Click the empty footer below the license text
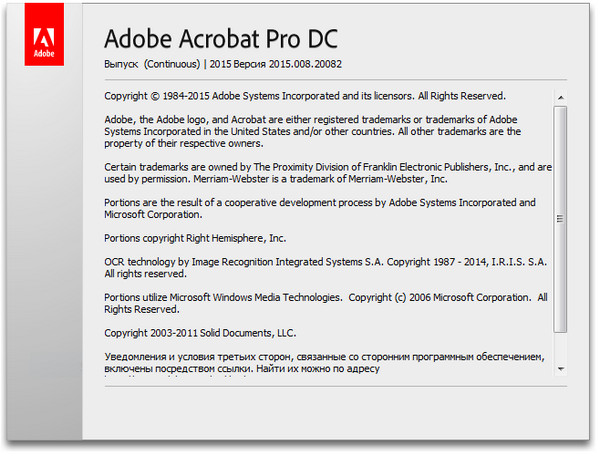This screenshot has width=600, height=456. click(x=330, y=410)
